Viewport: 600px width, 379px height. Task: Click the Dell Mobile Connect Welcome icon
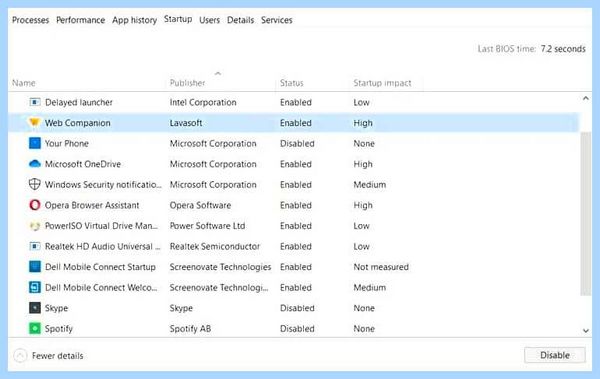pyautogui.click(x=35, y=287)
